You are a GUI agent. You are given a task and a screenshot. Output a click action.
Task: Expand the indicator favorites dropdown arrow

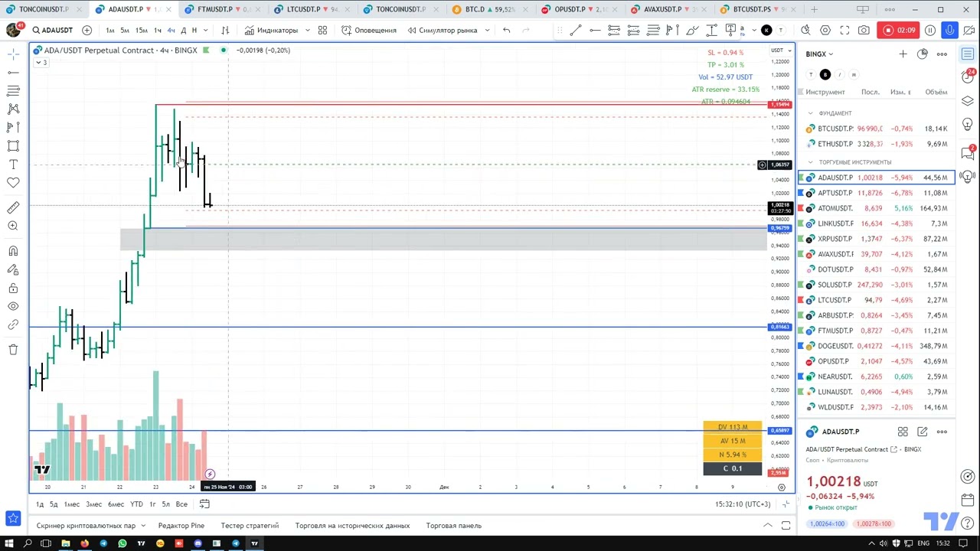(308, 30)
